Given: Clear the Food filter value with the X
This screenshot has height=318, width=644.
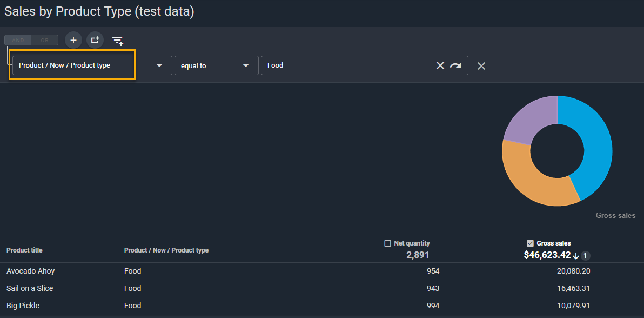Looking at the screenshot, I should (x=440, y=65).
